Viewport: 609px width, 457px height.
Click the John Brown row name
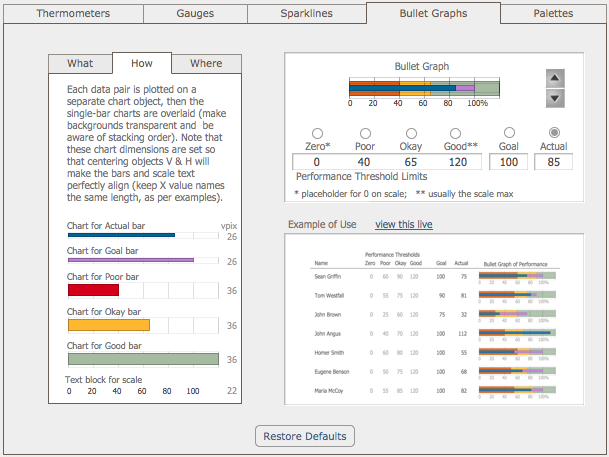pos(327,315)
